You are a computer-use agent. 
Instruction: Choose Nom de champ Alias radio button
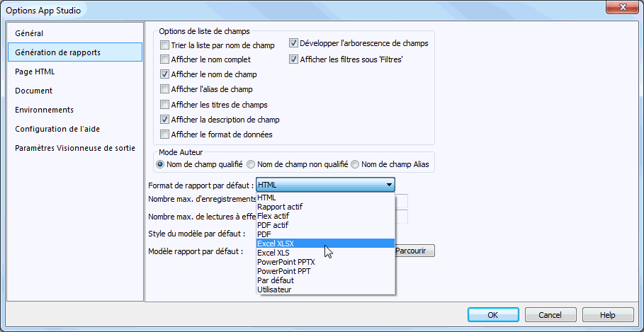tap(355, 164)
